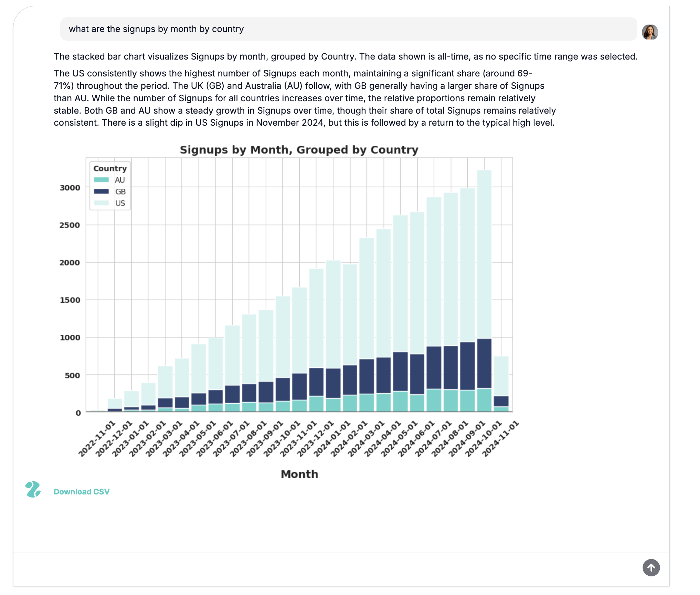Click the teal assistant logo icon
700x595 pixels.
pyautogui.click(x=33, y=489)
